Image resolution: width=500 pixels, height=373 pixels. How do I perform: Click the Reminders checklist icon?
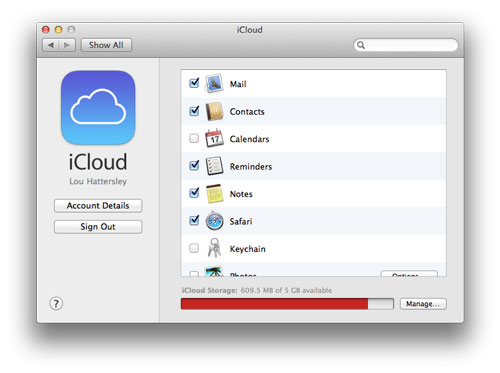214,166
